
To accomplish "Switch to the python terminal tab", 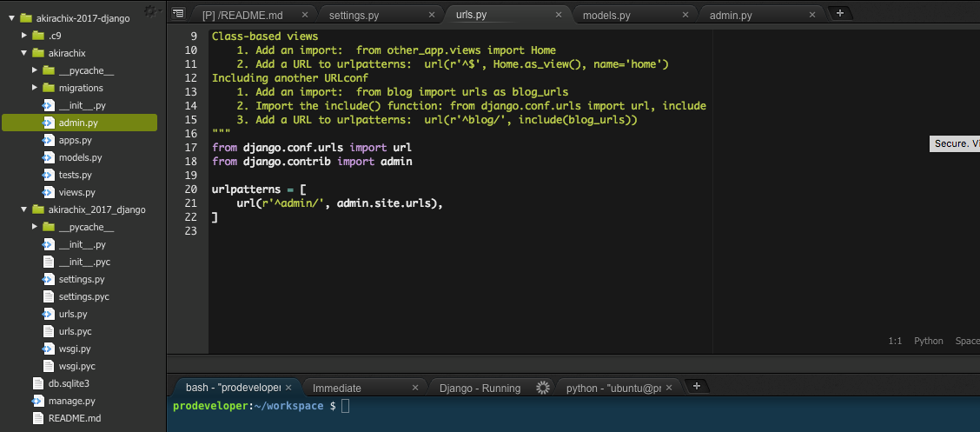I will (x=612, y=388).
